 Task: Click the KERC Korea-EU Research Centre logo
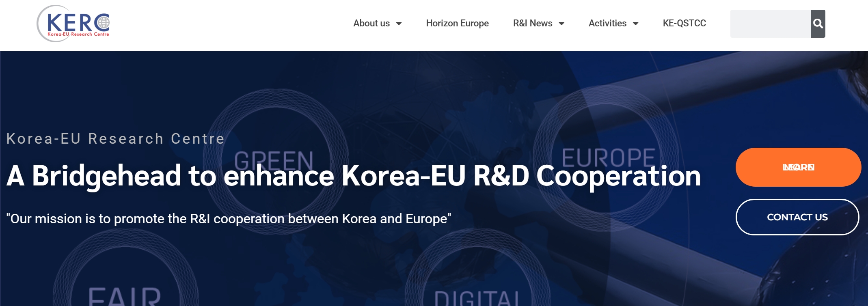[73, 24]
